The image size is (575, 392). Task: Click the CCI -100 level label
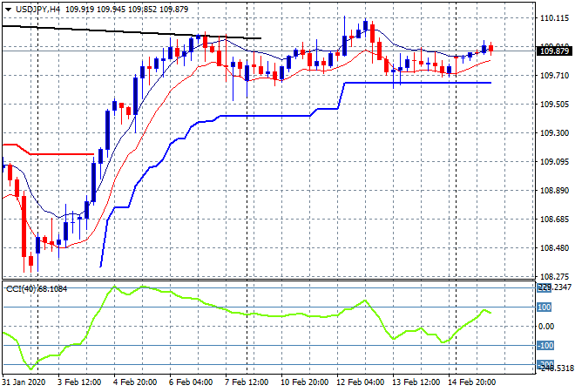pyautogui.click(x=545, y=346)
